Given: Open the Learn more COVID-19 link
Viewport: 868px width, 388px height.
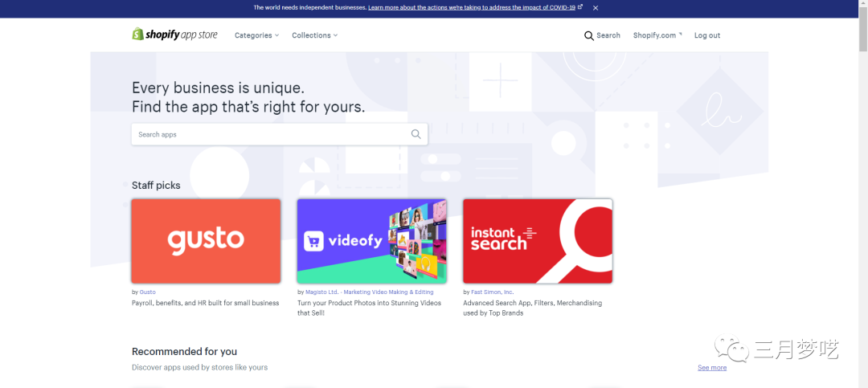Looking at the screenshot, I should pos(475,8).
